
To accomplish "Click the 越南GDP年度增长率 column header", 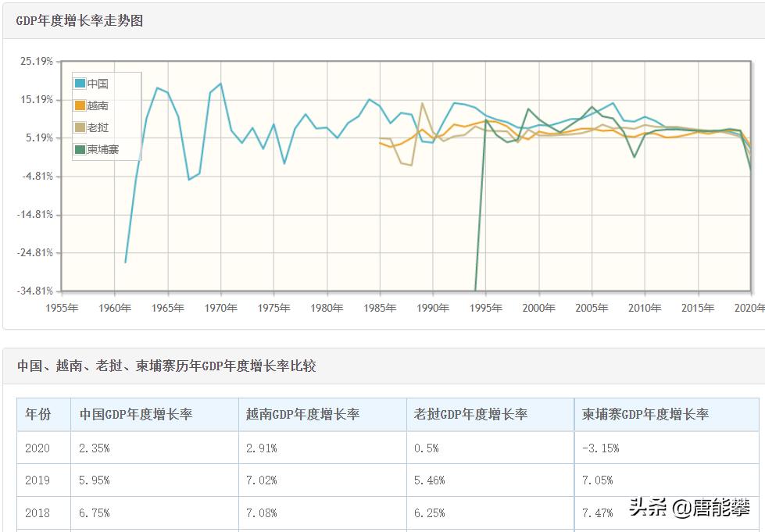I will click(303, 415).
